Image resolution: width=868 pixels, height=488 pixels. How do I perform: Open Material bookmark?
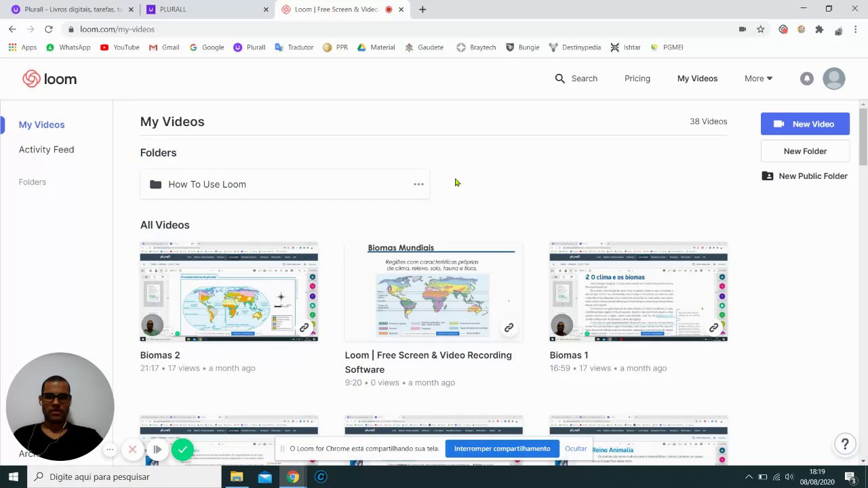[376, 47]
